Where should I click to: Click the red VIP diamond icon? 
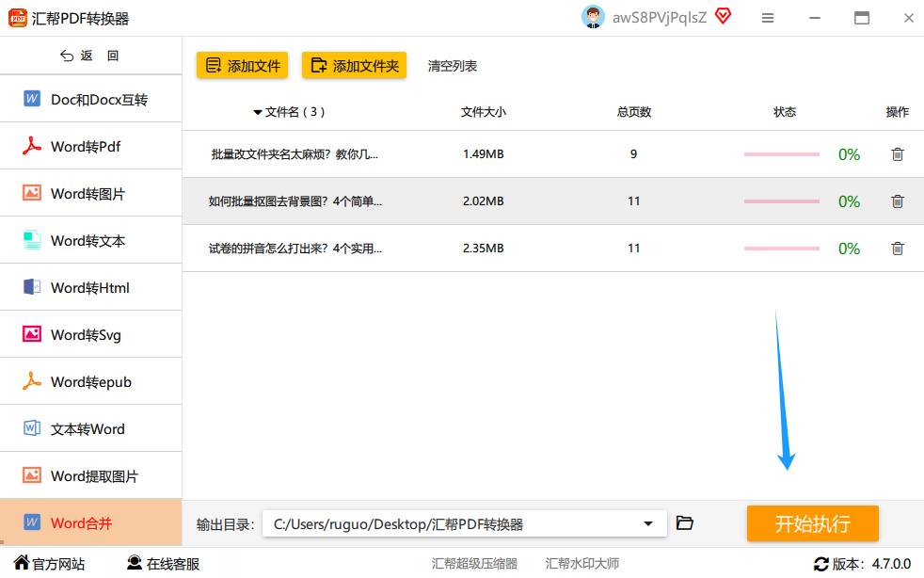click(723, 16)
